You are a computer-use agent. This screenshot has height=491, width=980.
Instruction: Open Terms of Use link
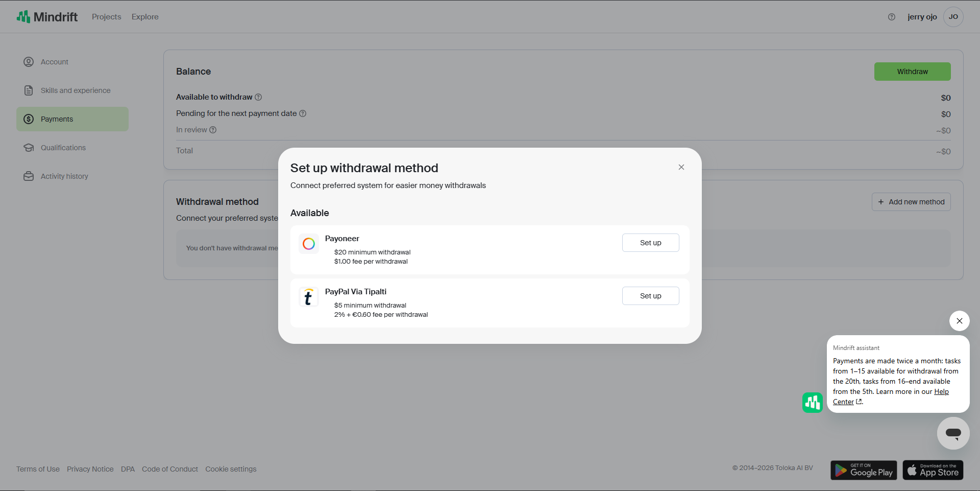(x=38, y=469)
